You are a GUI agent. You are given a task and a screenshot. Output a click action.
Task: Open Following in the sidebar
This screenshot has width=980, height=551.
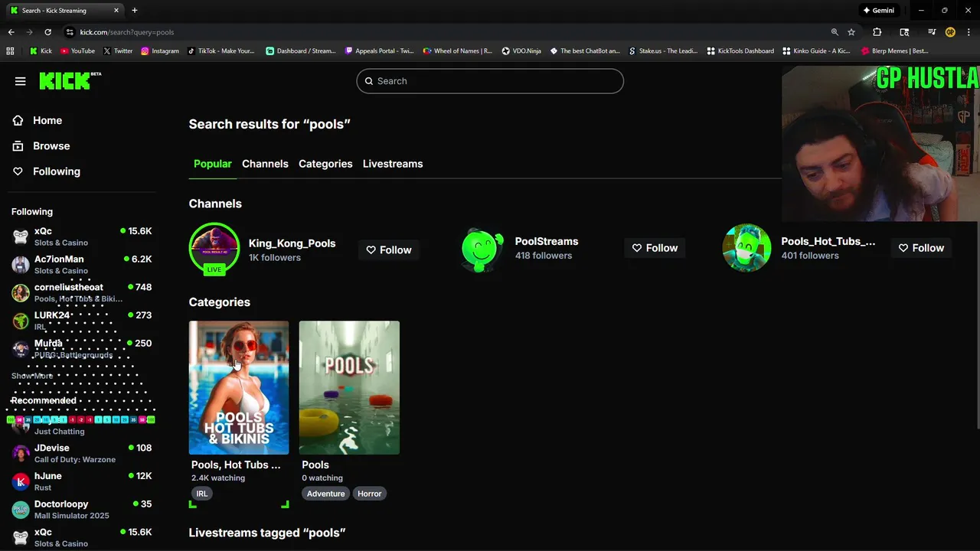[x=56, y=171]
